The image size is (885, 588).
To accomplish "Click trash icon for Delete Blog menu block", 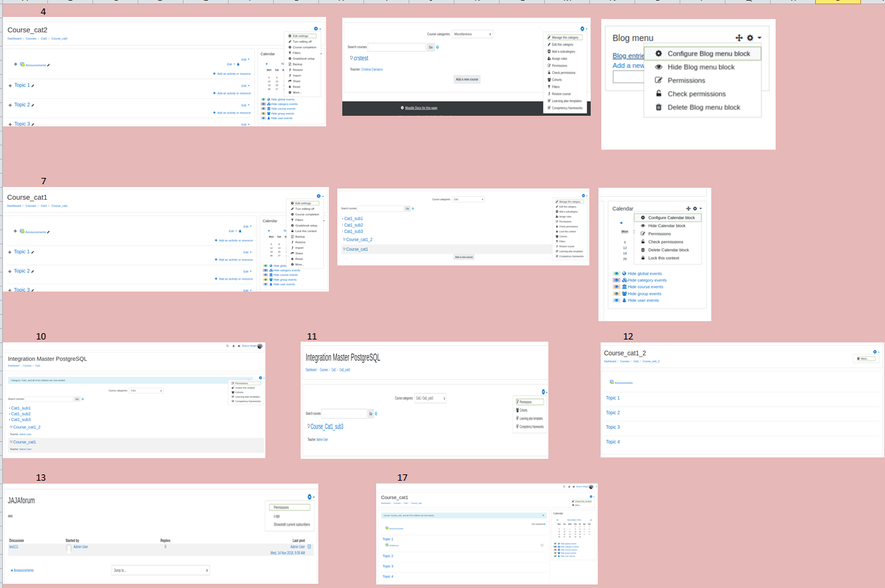I will point(658,107).
